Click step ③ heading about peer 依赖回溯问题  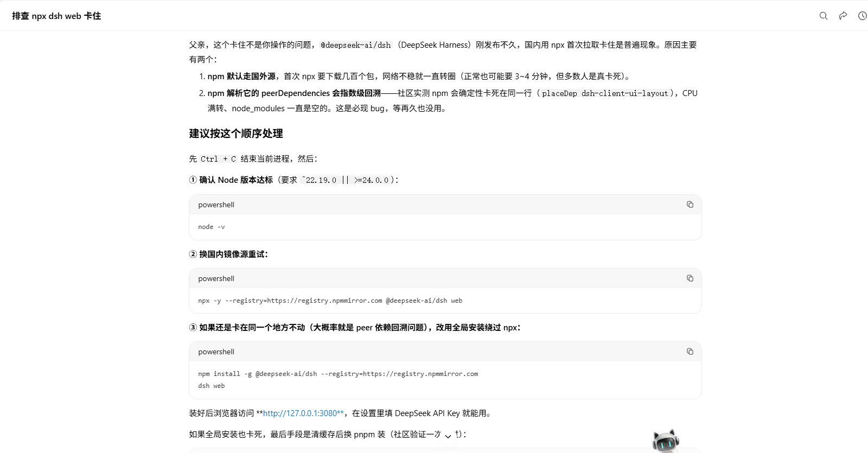(355, 328)
